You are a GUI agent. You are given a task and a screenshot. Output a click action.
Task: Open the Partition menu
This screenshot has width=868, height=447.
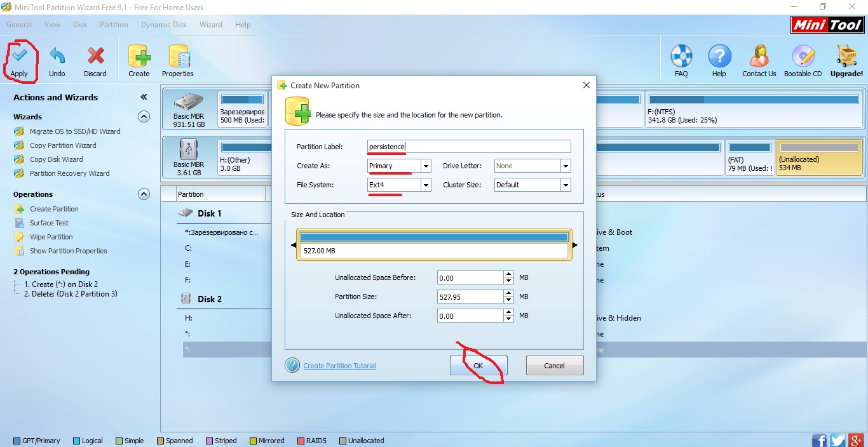[x=114, y=25]
